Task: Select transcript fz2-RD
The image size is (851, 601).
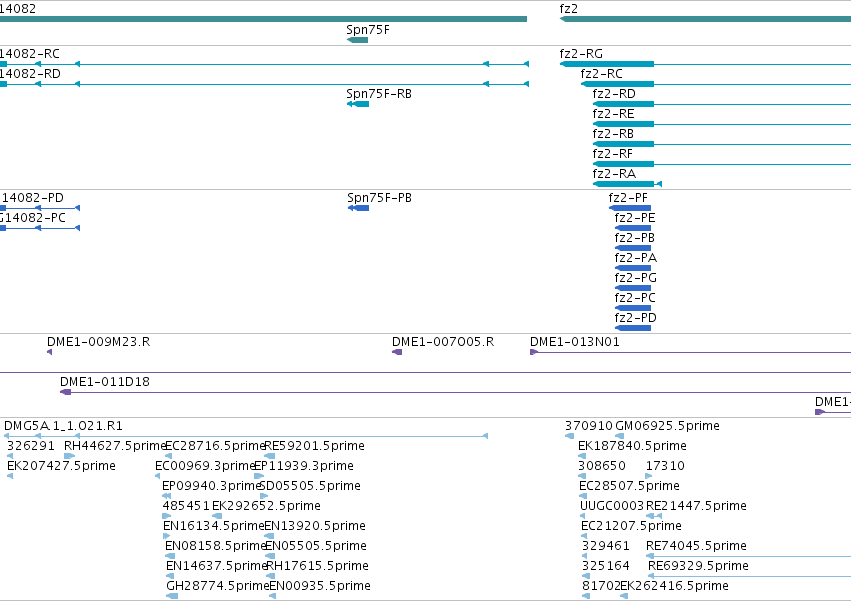Action: coord(614,94)
